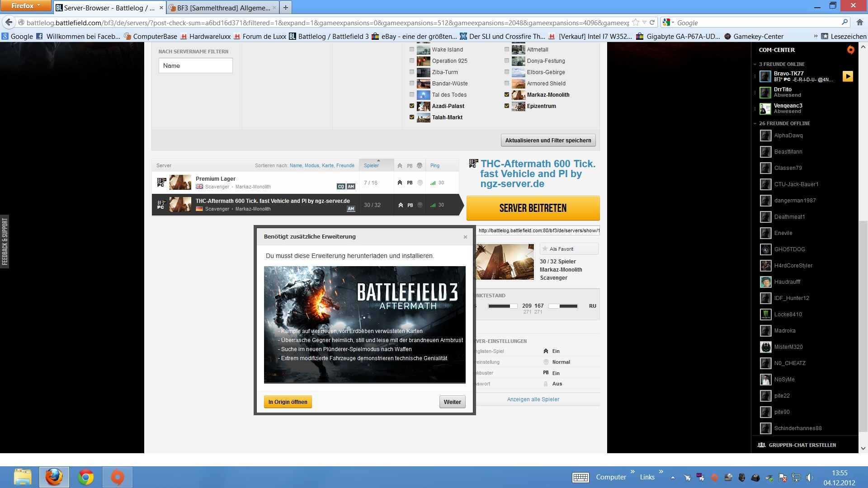868x488 pixels.
Task: Open DrrTito's avatar in friends list
Action: point(765,93)
